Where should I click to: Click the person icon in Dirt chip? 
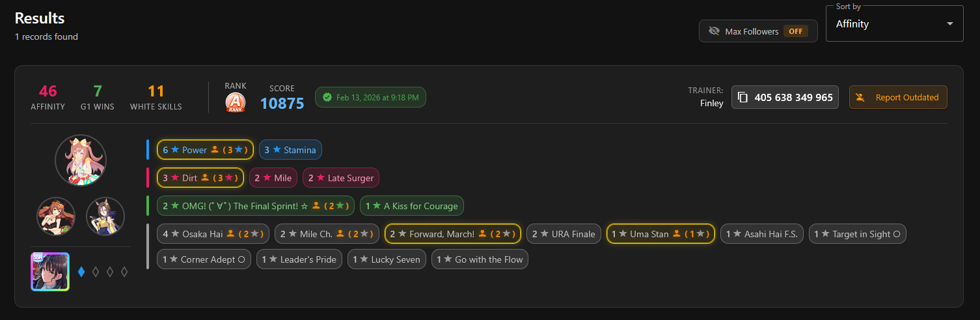[205, 177]
